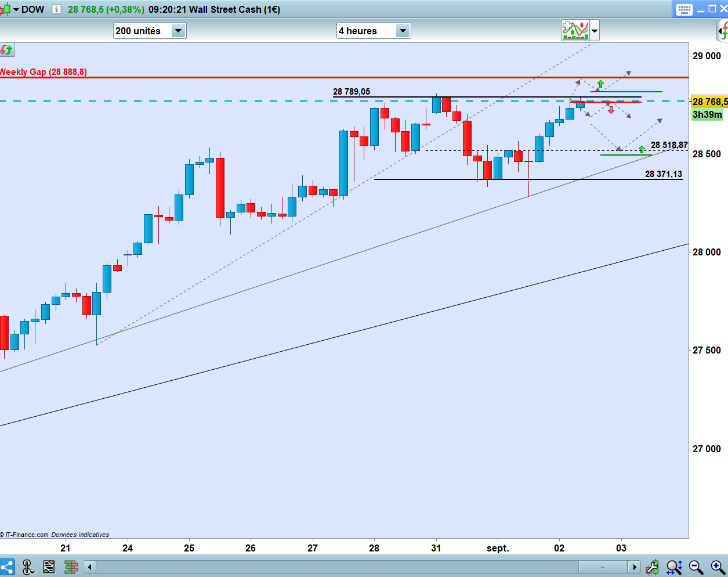Open the DOW instrument dropdown arrow
Viewport: 728px width, 577px height.
(16, 10)
